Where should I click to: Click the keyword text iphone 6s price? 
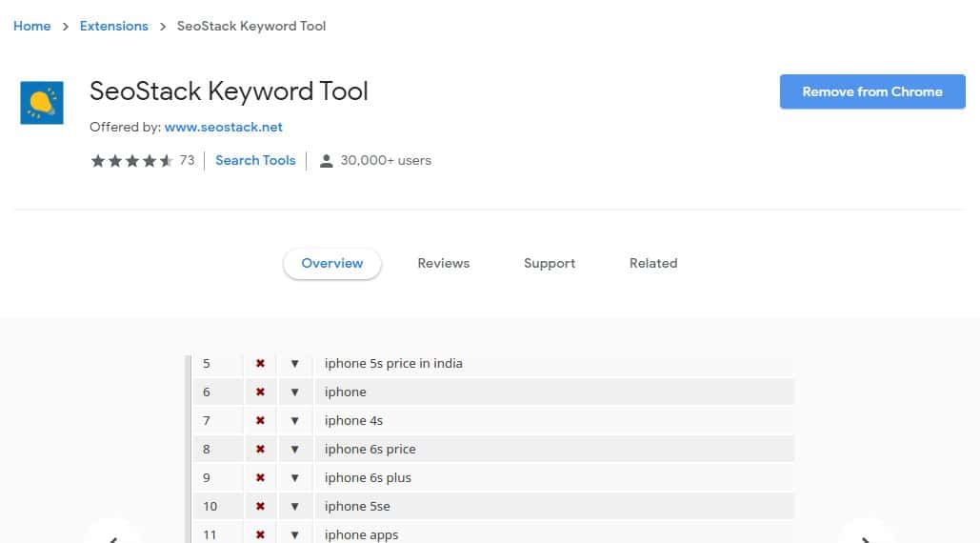(x=370, y=450)
